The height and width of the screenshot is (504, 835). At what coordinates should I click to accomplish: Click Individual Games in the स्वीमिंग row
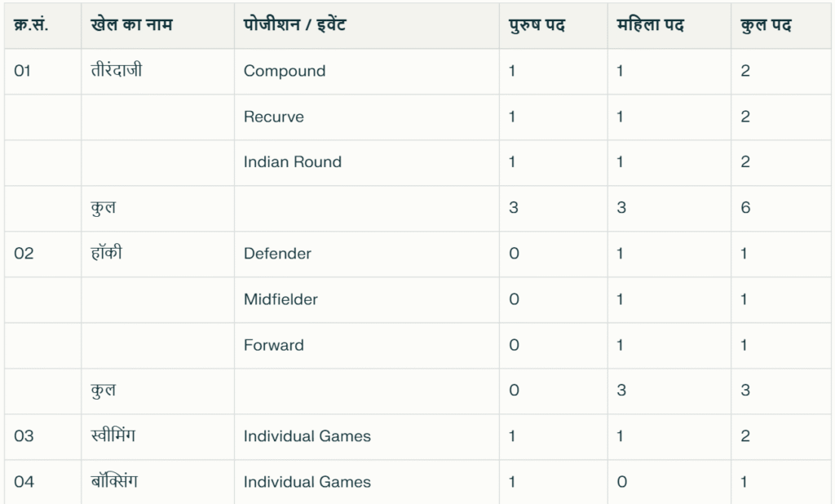[307, 436]
